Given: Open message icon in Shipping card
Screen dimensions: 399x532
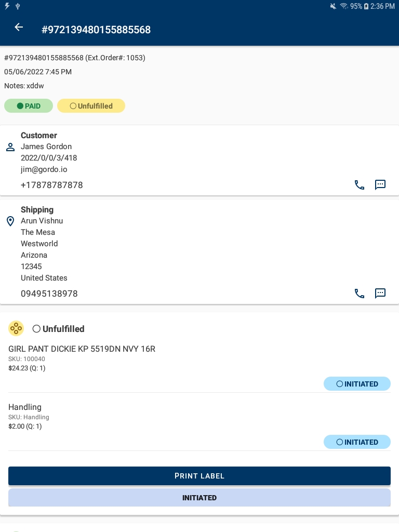Looking at the screenshot, I should pyautogui.click(x=380, y=294).
